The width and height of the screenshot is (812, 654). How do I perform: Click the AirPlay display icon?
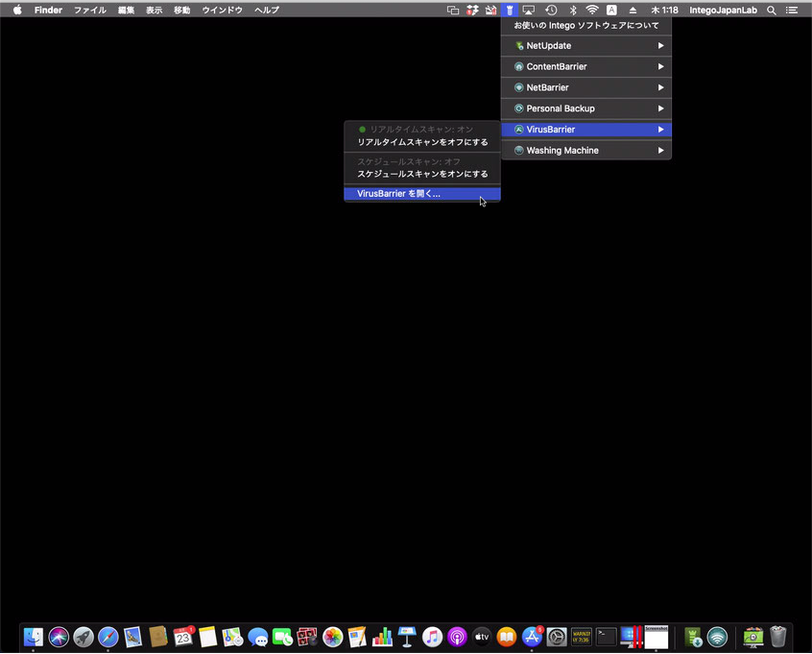tap(528, 10)
